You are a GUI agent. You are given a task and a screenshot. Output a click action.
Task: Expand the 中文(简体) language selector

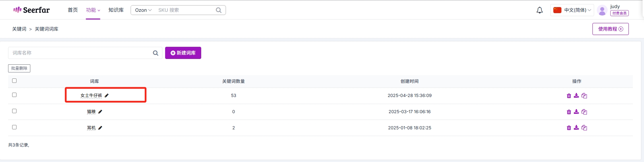[572, 10]
